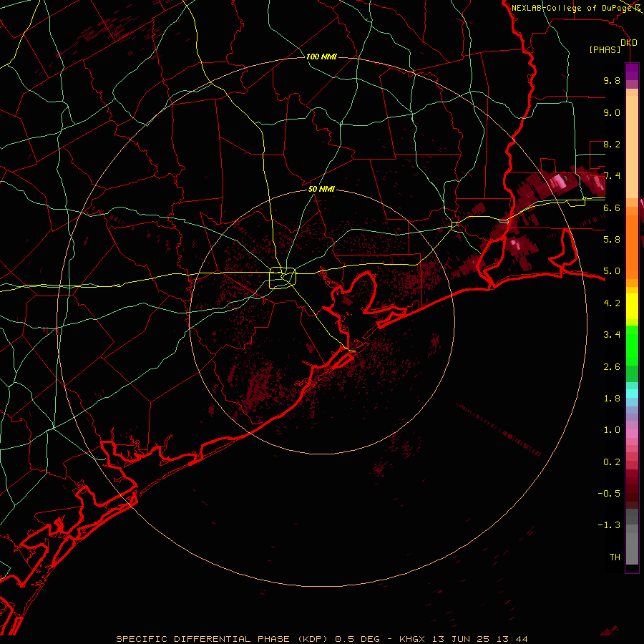Pick the orange band of the color bar
The width and height of the screenshot is (644, 644).
pos(632,246)
